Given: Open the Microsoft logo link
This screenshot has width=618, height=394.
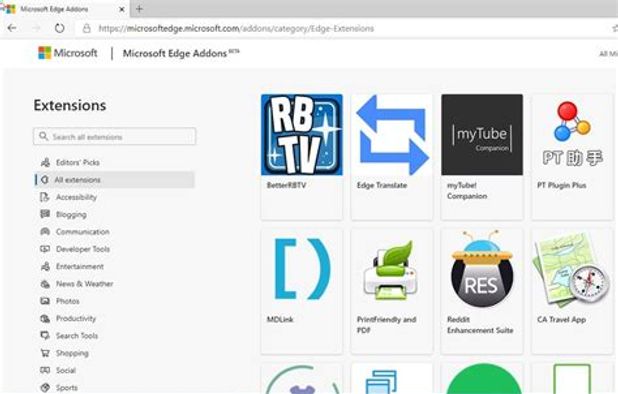Looking at the screenshot, I should pyautogui.click(x=67, y=53).
